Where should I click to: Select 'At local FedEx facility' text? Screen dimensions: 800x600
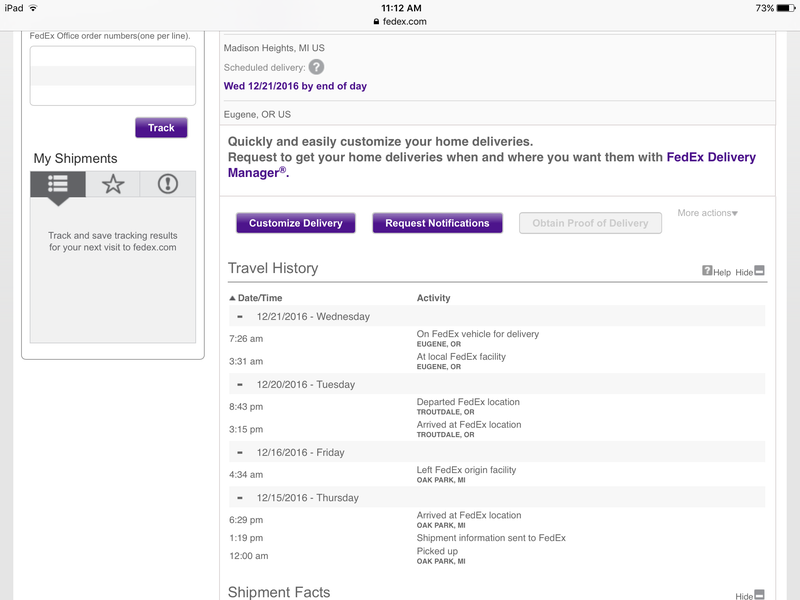pos(461,357)
